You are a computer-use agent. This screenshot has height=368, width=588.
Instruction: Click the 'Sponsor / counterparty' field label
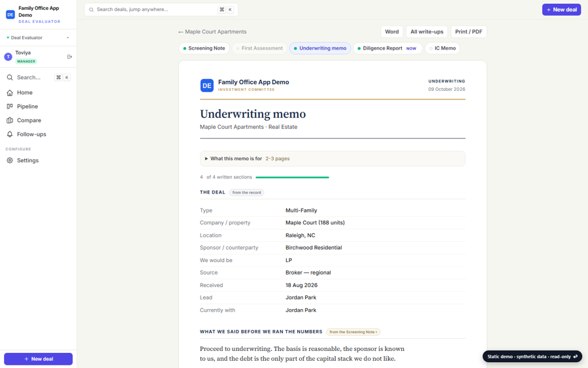pyautogui.click(x=229, y=248)
